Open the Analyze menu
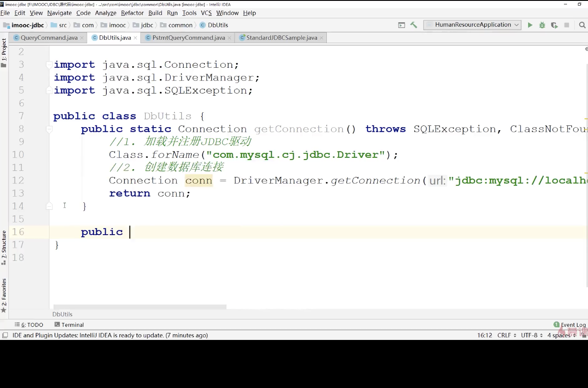Viewport: 588px width, 388px height. (106, 13)
